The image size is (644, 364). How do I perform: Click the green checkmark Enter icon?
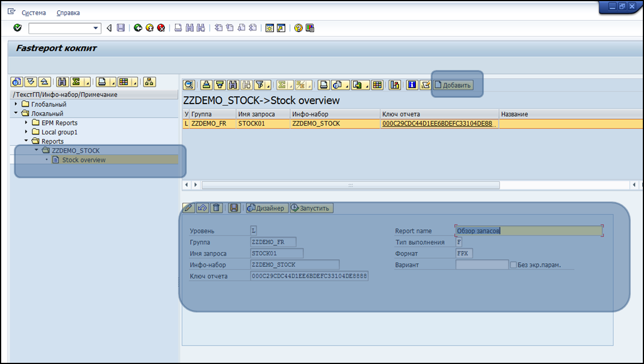point(17,28)
